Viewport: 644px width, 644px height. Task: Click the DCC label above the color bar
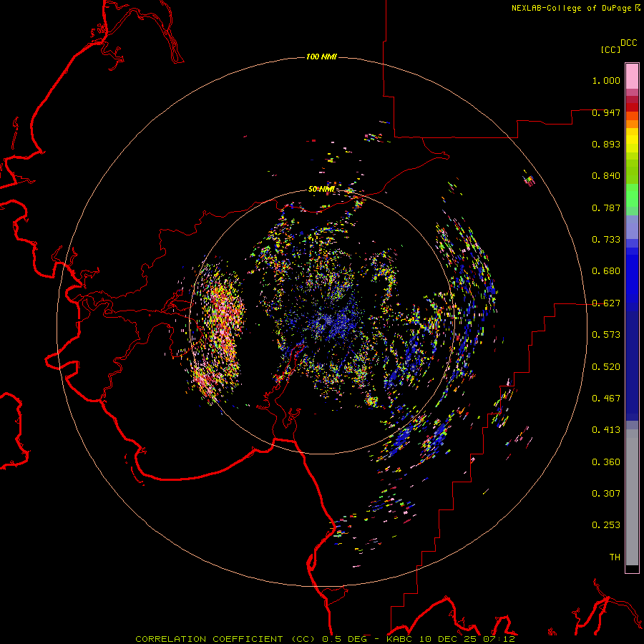coord(629,43)
